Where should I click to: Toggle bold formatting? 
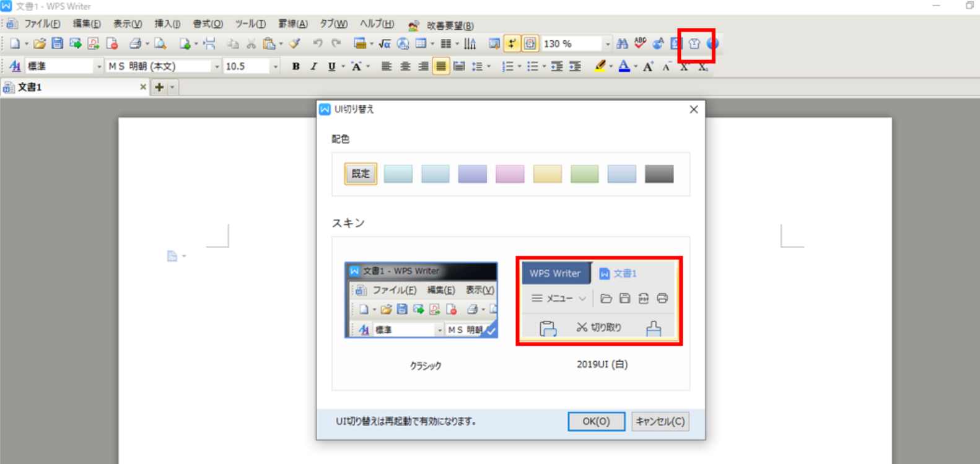[x=295, y=66]
